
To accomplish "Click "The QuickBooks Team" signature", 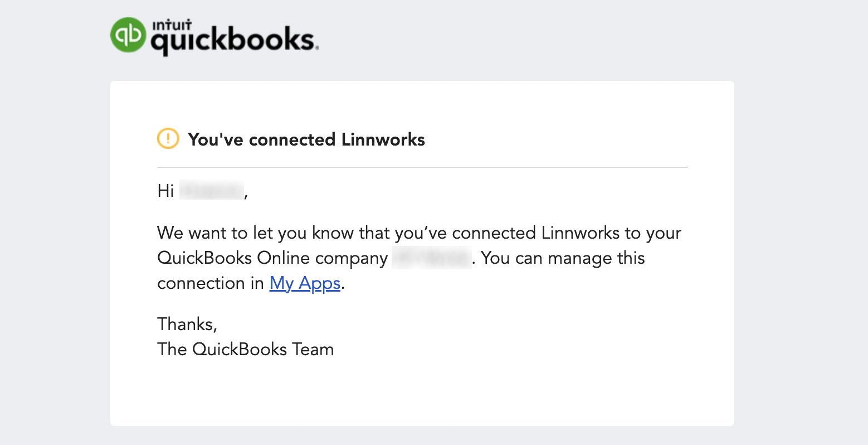I will tap(246, 350).
